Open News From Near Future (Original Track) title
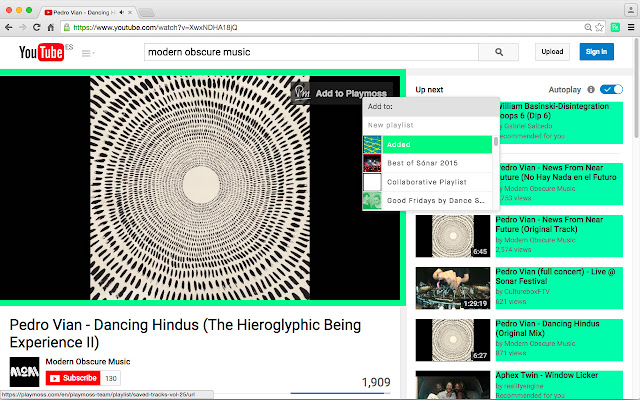This screenshot has height=400, width=640. coord(550,224)
